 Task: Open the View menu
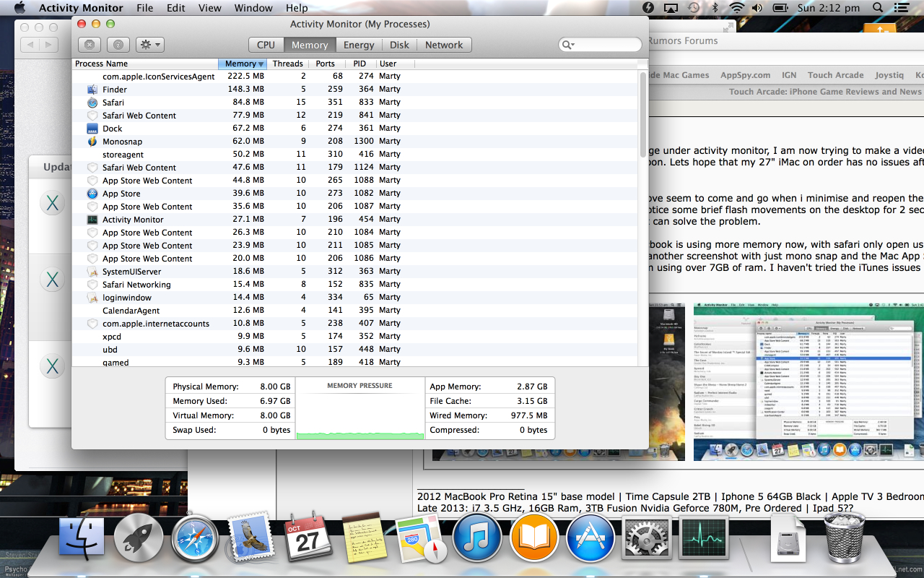tap(210, 8)
